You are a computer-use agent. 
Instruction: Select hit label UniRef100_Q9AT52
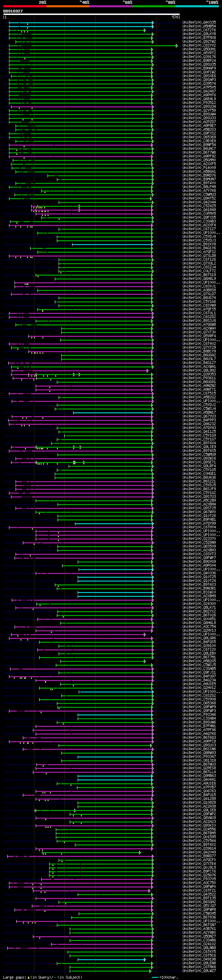(199, 198)
